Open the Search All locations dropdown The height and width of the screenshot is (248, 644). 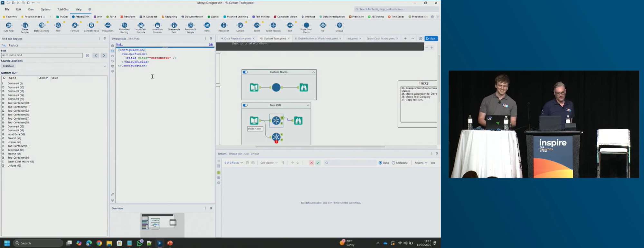click(x=54, y=66)
